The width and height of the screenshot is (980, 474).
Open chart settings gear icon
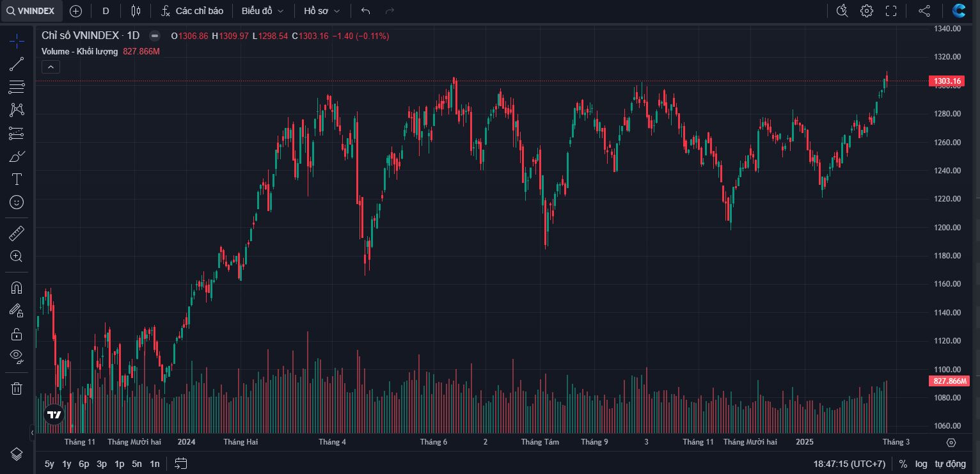tap(867, 11)
